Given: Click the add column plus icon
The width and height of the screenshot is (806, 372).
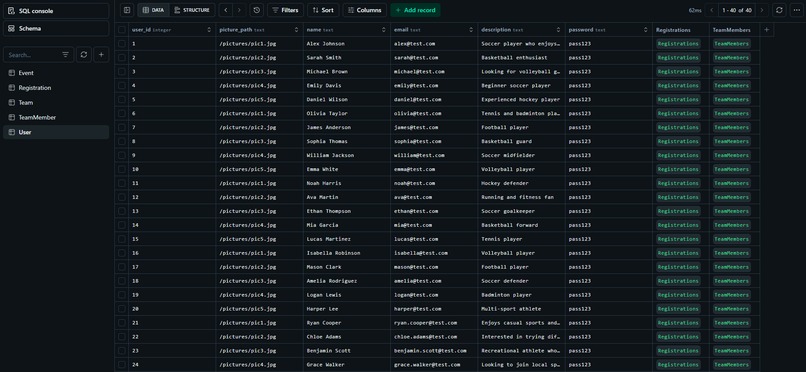Looking at the screenshot, I should [766, 30].
